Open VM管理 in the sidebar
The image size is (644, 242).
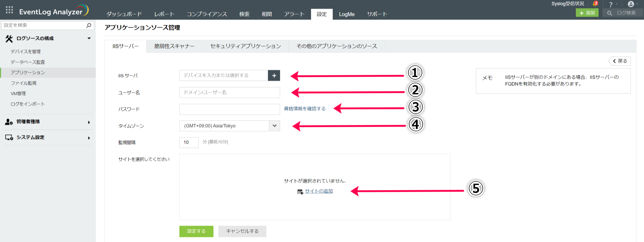coord(18,93)
